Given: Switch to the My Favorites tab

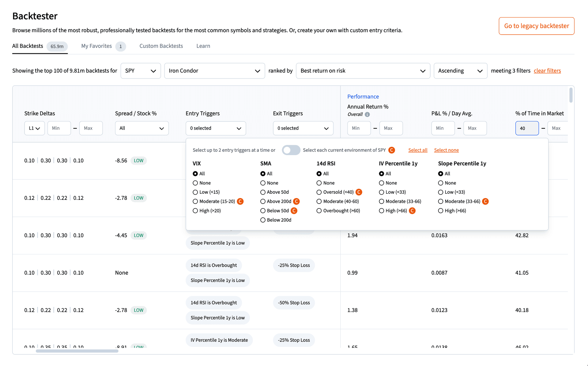Looking at the screenshot, I should 96,46.
